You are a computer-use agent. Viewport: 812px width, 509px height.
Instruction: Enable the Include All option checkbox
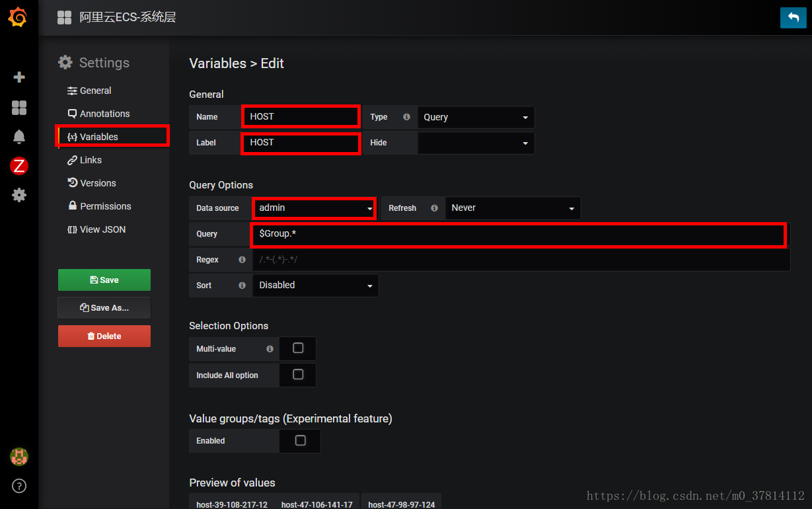tap(298, 374)
